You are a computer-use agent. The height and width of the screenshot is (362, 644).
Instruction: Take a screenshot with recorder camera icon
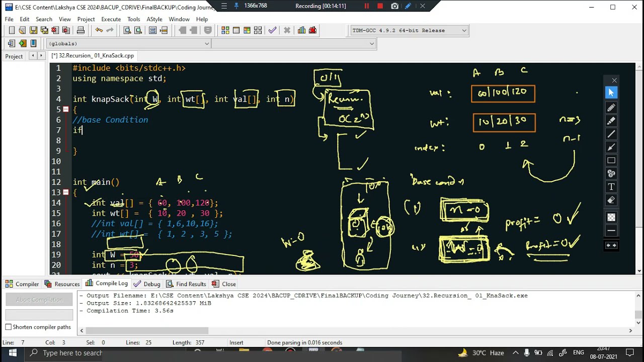395,6
